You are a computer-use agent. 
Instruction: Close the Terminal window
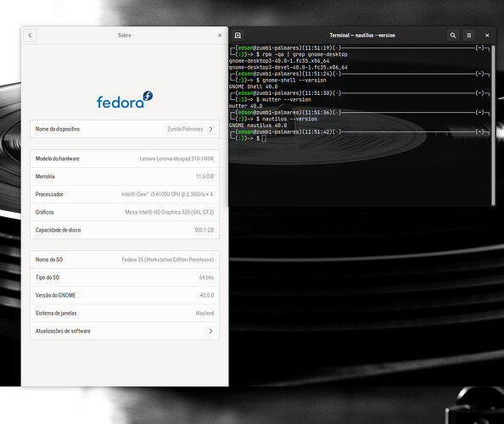tap(487, 36)
